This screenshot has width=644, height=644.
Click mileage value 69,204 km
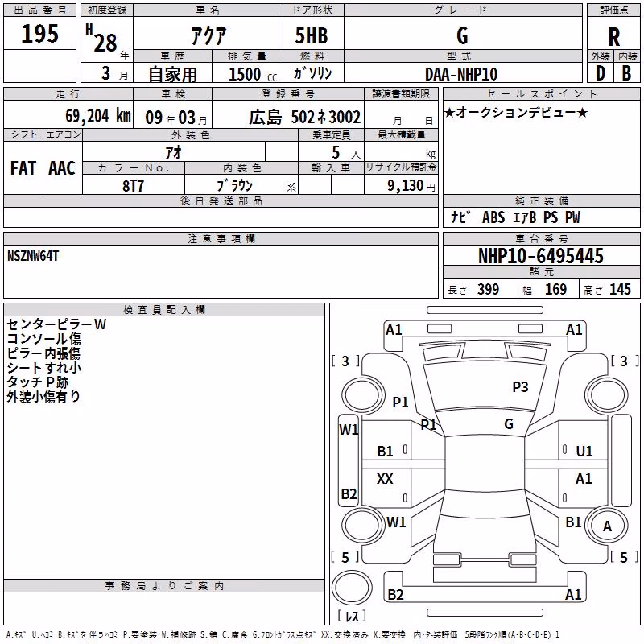tap(98, 116)
